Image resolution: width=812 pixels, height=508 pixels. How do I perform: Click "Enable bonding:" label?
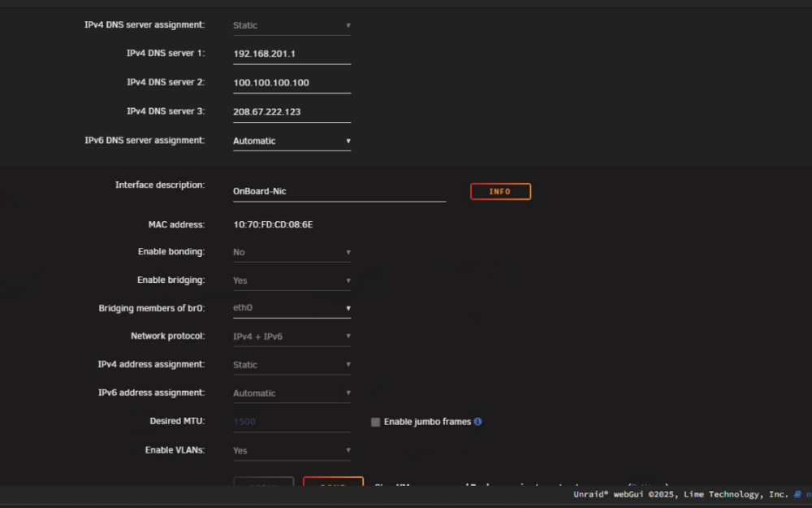pos(171,251)
